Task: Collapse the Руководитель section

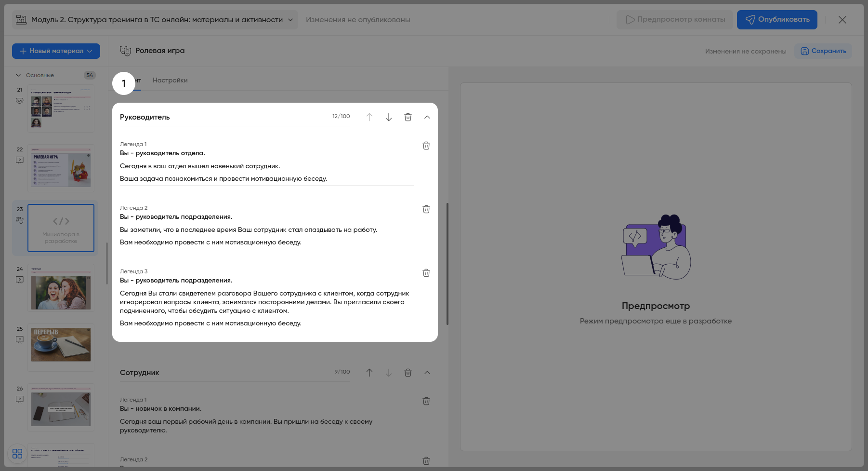Action: [x=427, y=117]
